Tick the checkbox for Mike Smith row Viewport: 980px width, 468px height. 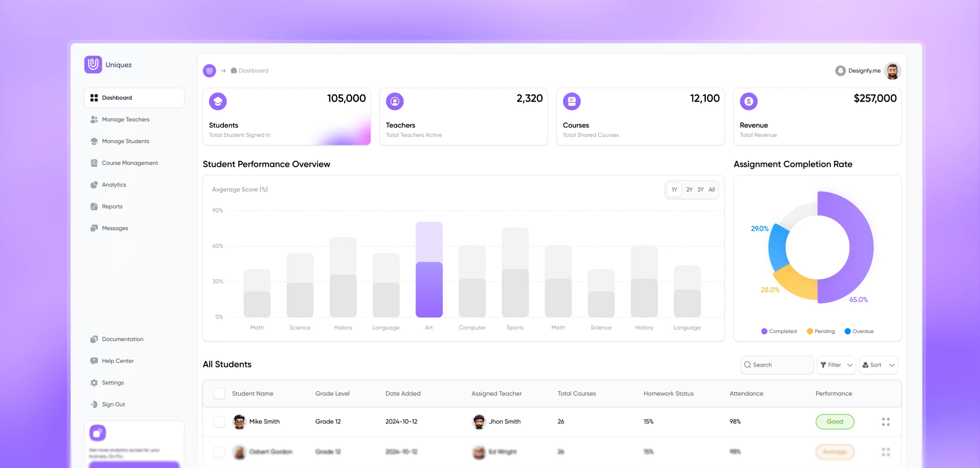pos(219,422)
